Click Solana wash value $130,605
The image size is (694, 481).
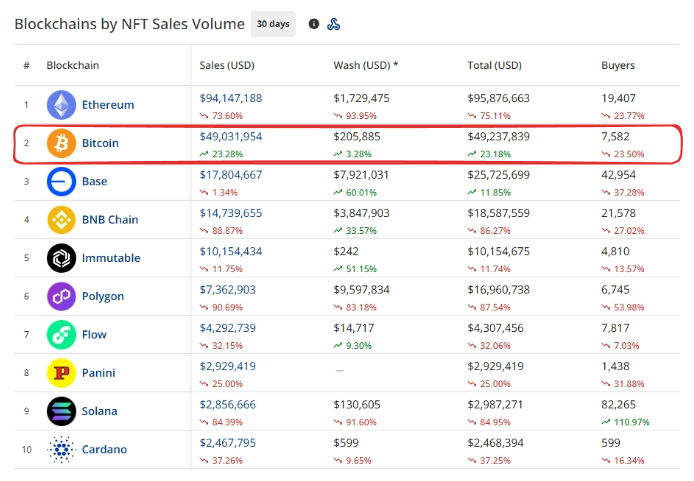357,404
